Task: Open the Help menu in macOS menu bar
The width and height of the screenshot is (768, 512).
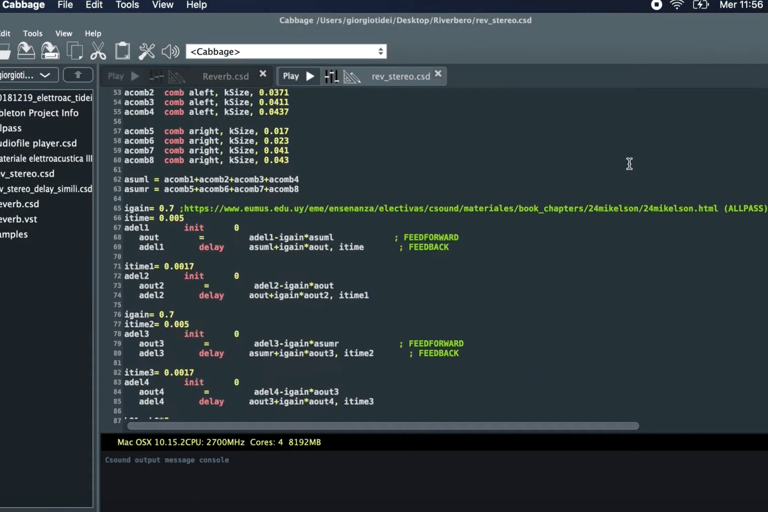Action: 196,5
